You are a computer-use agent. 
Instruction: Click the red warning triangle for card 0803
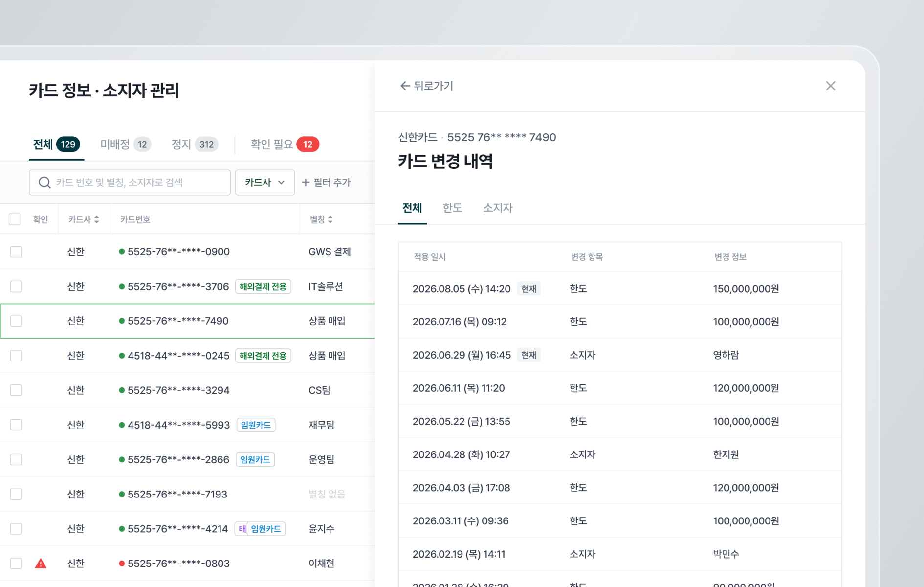pos(41,564)
